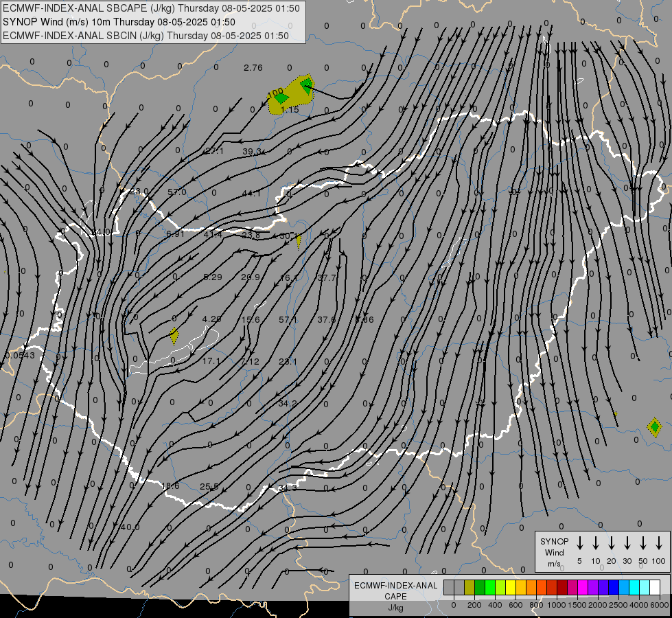Pick the olive swatch in the CAPE legend

(x=470, y=587)
